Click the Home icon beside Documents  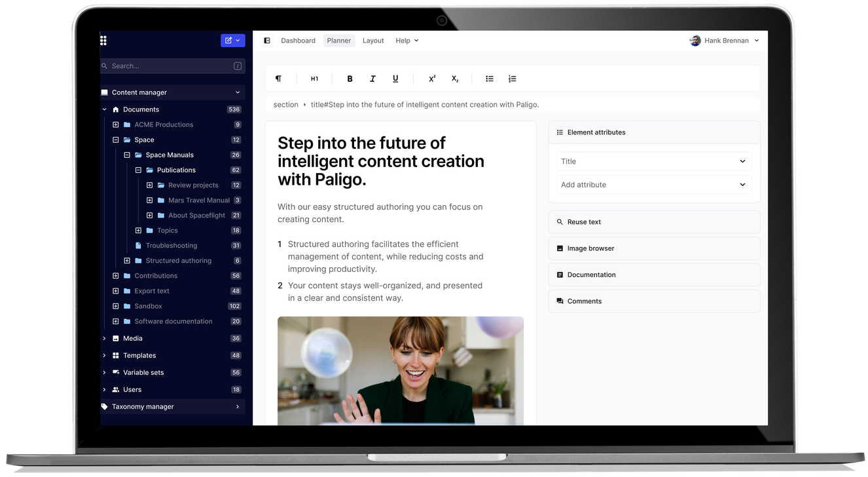pyautogui.click(x=116, y=109)
